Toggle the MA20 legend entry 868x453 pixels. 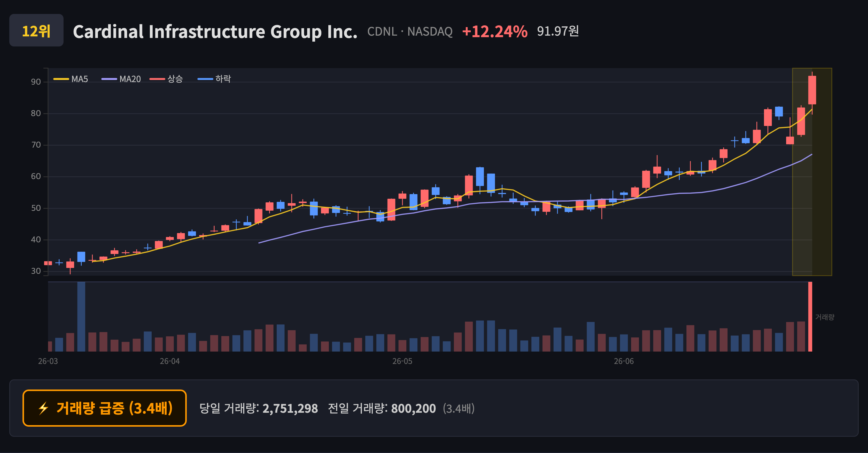[x=121, y=79]
